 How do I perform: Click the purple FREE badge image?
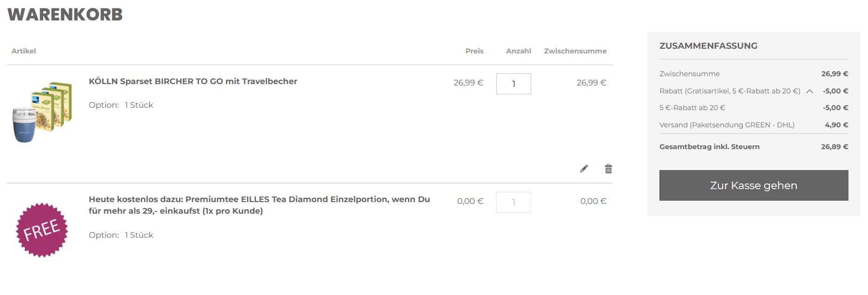(x=42, y=229)
